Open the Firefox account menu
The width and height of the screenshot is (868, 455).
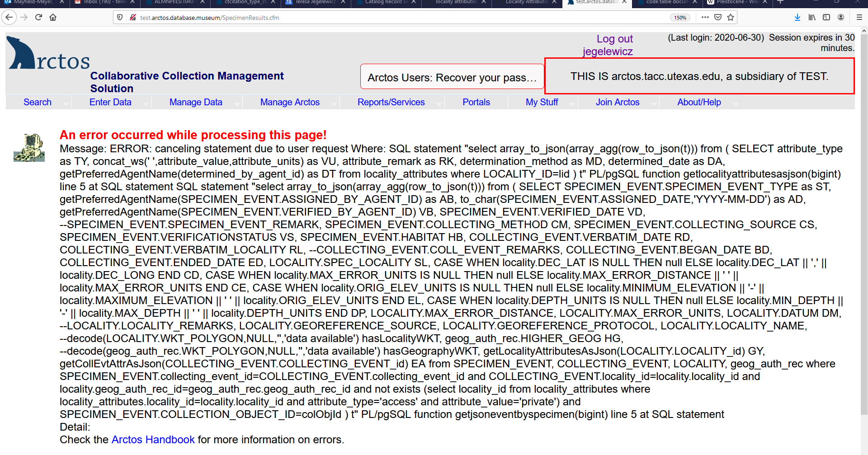[x=841, y=18]
